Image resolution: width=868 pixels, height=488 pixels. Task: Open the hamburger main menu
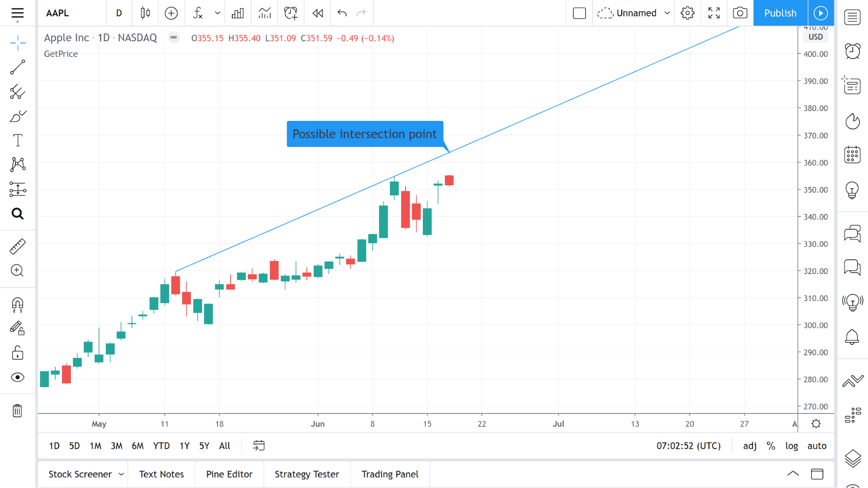17,13
